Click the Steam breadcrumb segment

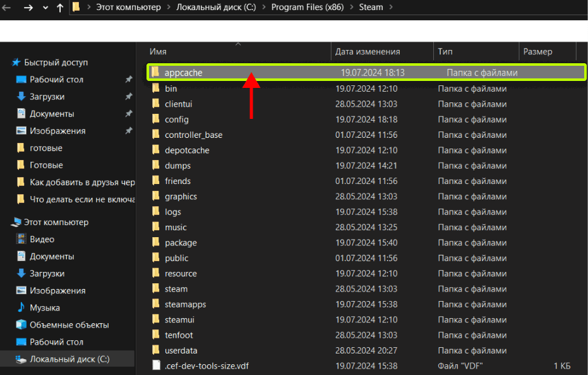(x=371, y=7)
